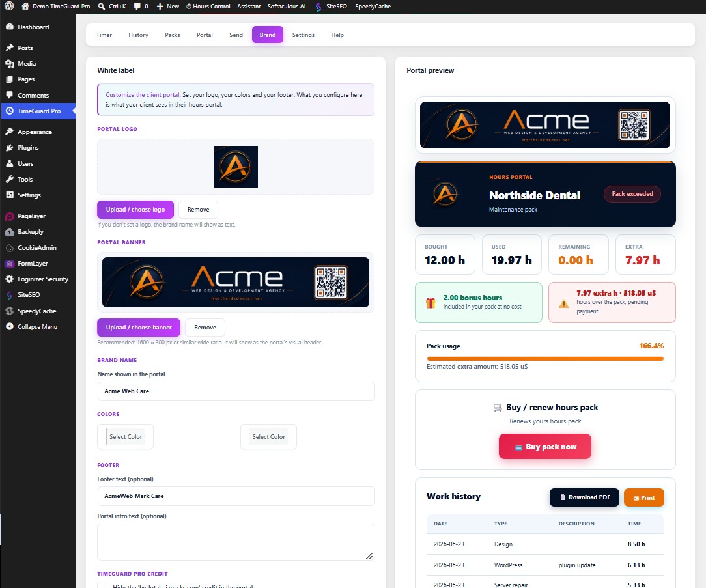Viewport: 706px width, 588px height.
Task: Open the second Select Color picker
Action: click(x=269, y=437)
